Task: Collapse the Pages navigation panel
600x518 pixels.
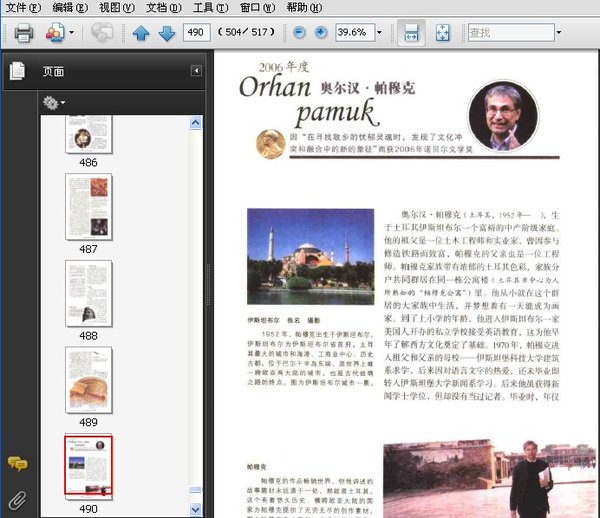Action: tap(196, 71)
